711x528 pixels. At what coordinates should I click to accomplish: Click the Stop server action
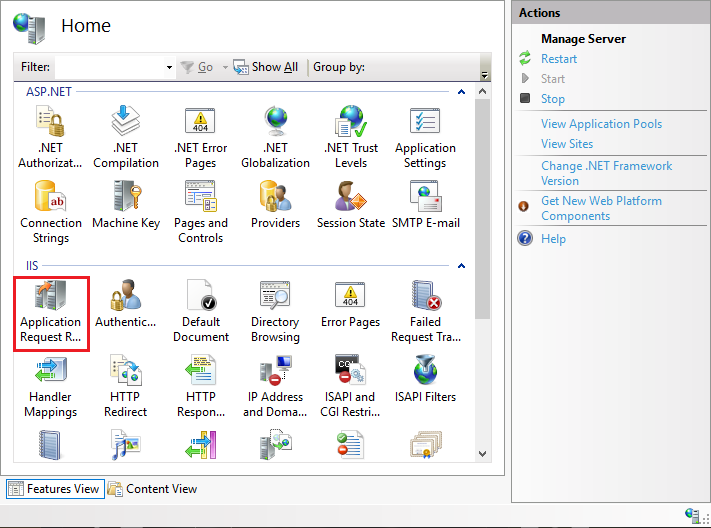[553, 99]
